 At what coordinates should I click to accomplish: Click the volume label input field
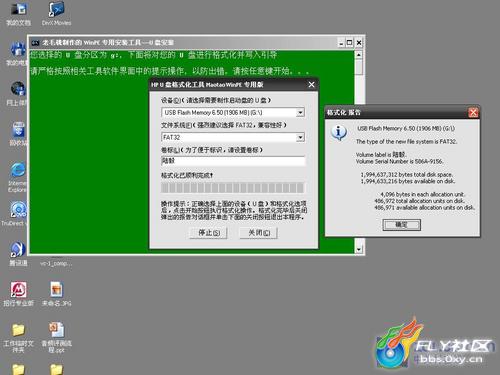tap(233, 161)
